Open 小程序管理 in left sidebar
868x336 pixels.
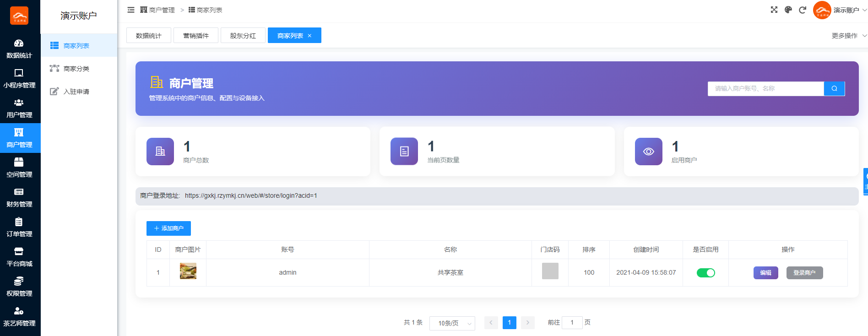(x=19, y=79)
